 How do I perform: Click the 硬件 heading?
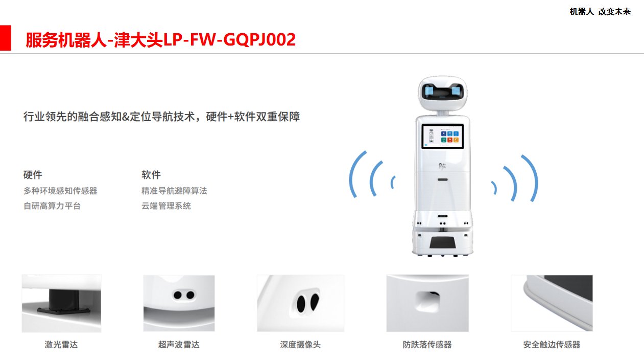pos(33,175)
